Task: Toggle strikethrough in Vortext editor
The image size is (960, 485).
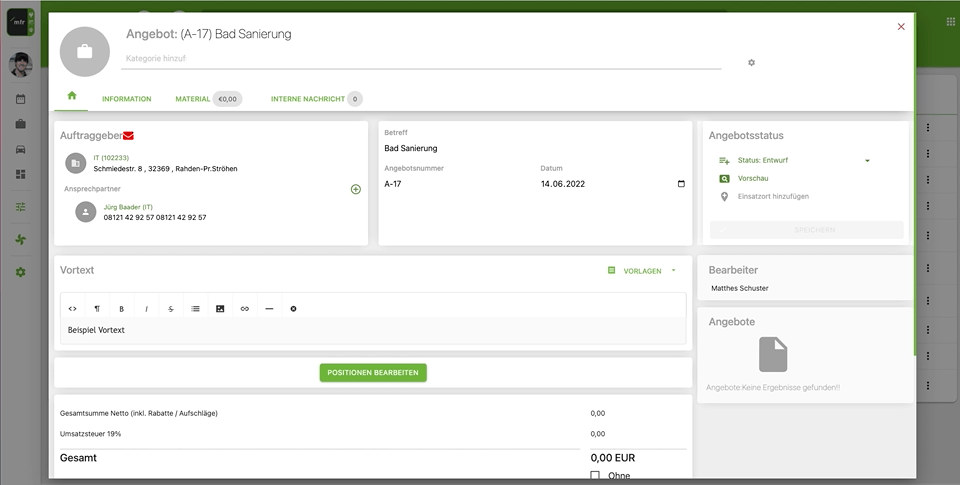Action: (x=171, y=309)
